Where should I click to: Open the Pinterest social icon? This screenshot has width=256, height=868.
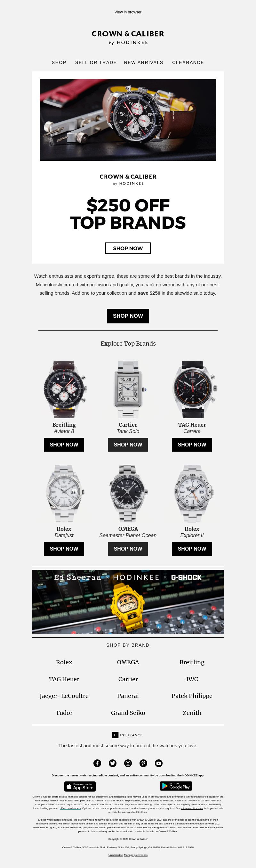pyautogui.click(x=143, y=763)
